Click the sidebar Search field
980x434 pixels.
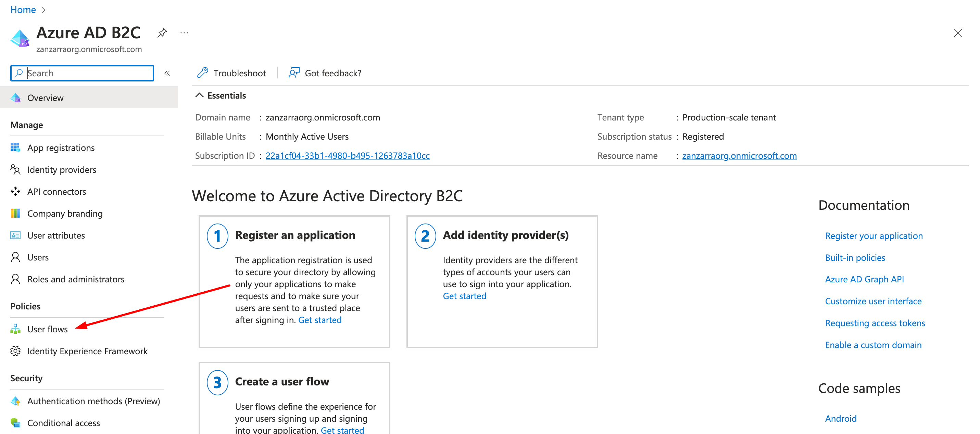[x=82, y=73]
